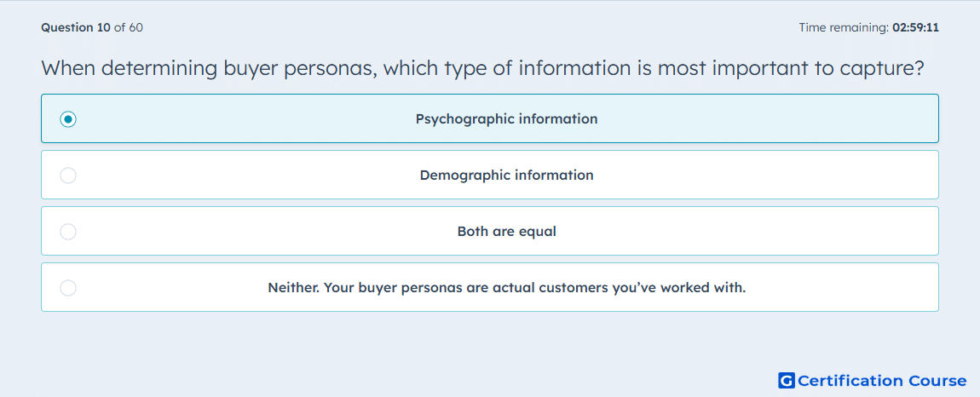This screenshot has width=980, height=397.
Task: Click the Time remaining label
Action: 844,27
